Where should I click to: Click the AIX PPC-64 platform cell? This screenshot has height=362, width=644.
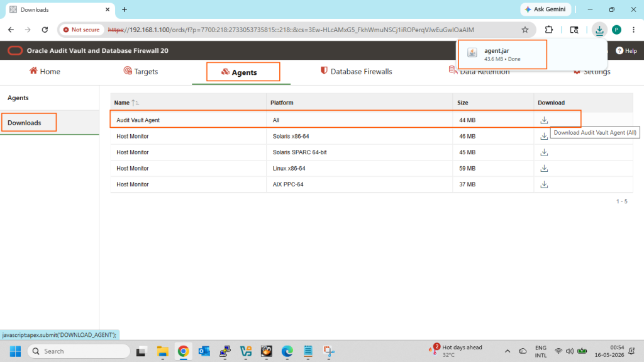[x=288, y=184]
